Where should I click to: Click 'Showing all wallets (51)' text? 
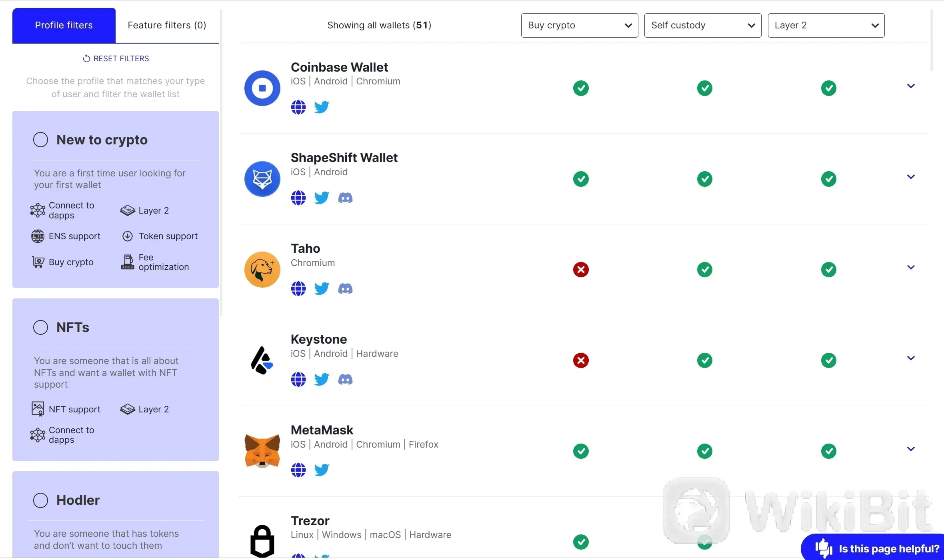pyautogui.click(x=379, y=26)
